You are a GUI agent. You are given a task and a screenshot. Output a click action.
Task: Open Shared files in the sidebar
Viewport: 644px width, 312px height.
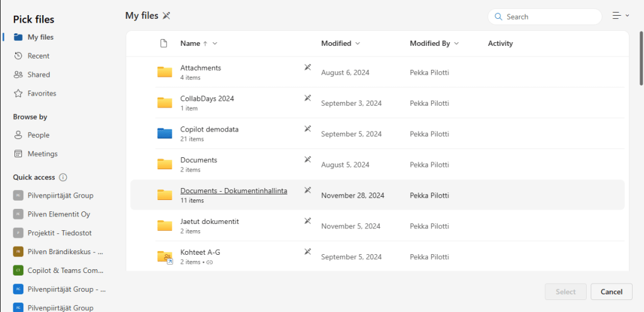click(x=38, y=74)
